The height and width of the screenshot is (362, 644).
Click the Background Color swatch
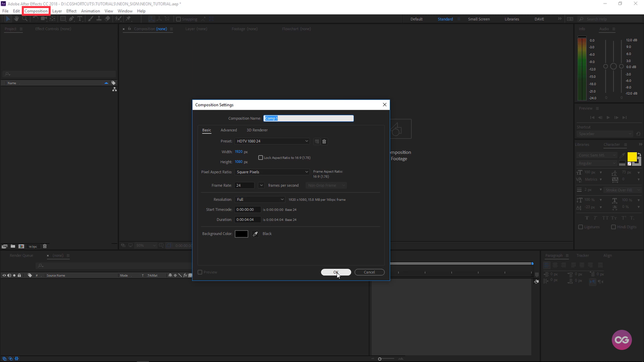241,233
